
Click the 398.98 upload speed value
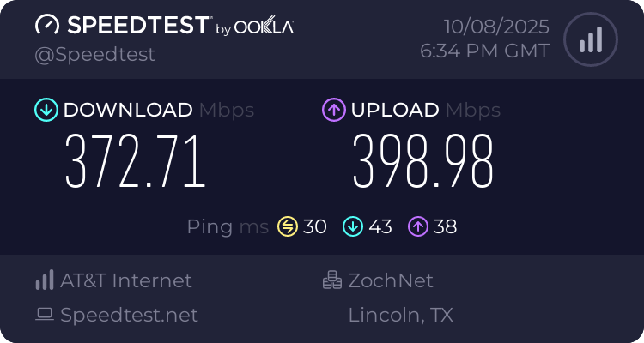(x=423, y=162)
